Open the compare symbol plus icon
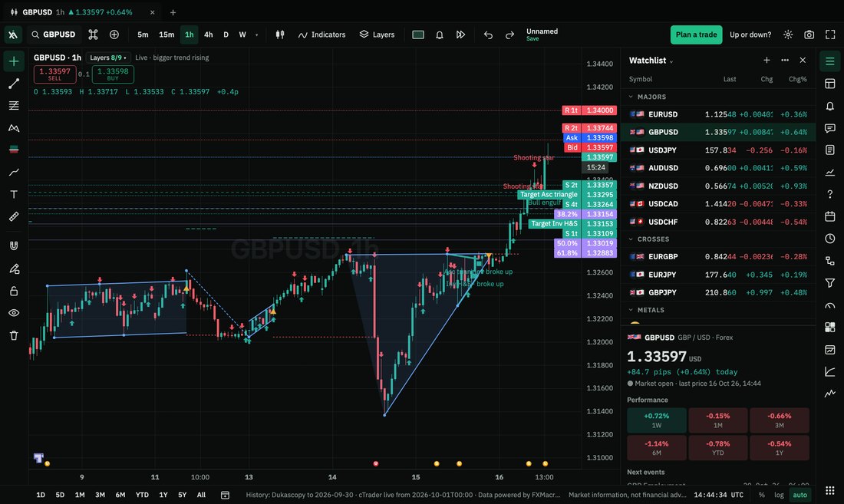The image size is (844, 504). tap(114, 35)
